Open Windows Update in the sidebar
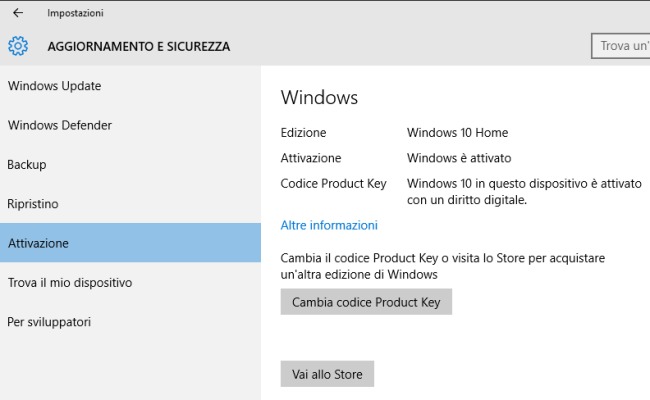Image resolution: width=650 pixels, height=400 pixels. coord(54,86)
